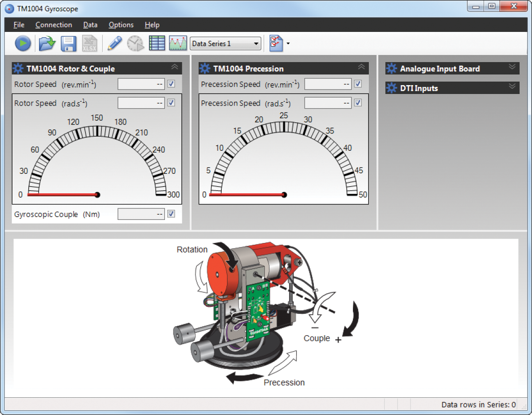Click the DTI Inputs title

(419, 88)
